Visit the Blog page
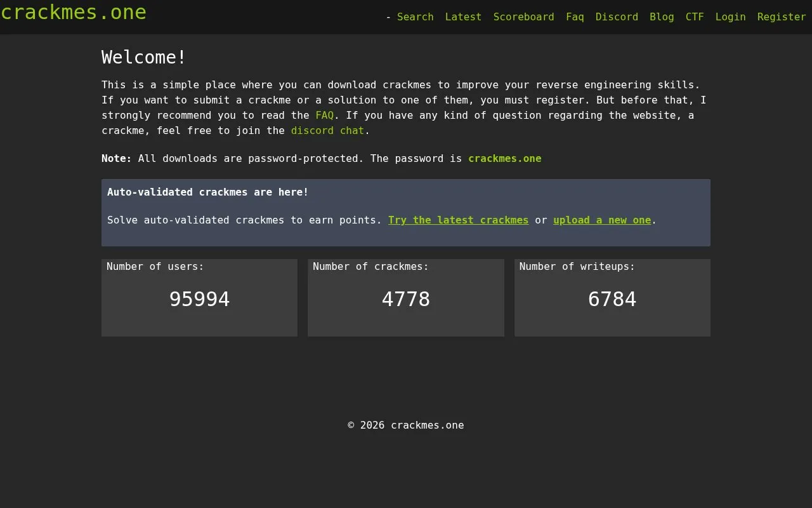 (x=662, y=17)
